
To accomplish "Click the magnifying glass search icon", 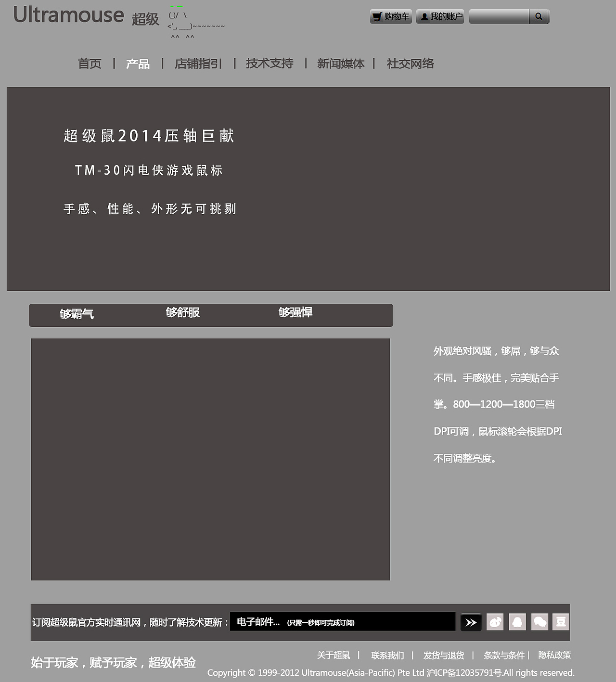I will 538,16.
